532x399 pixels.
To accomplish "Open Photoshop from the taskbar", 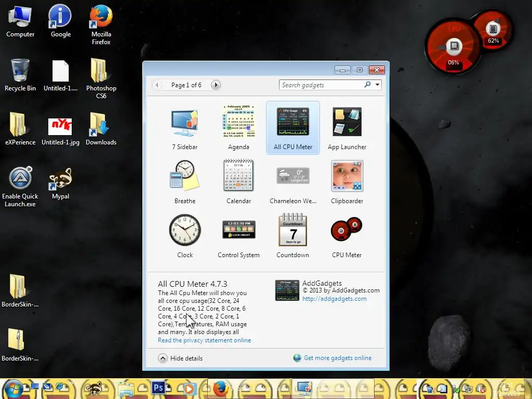I will click(x=159, y=388).
